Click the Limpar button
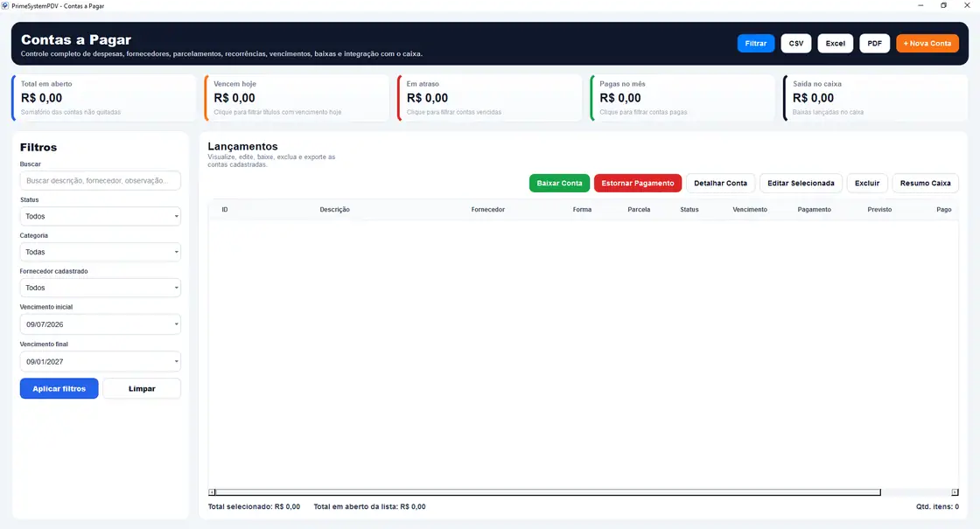This screenshot has height=529, width=980. [142, 388]
